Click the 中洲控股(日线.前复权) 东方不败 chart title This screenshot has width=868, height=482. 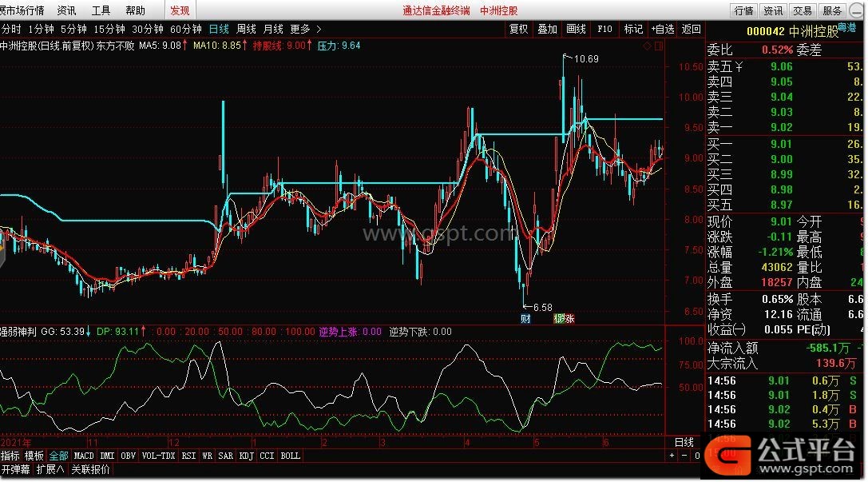pyautogui.click(x=67, y=46)
